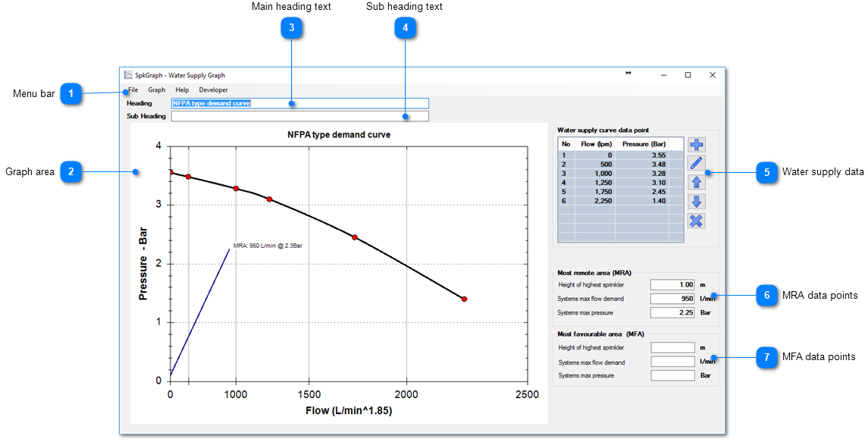The image size is (868, 442).
Task: Click MFA systems max pressure field
Action: (672, 375)
